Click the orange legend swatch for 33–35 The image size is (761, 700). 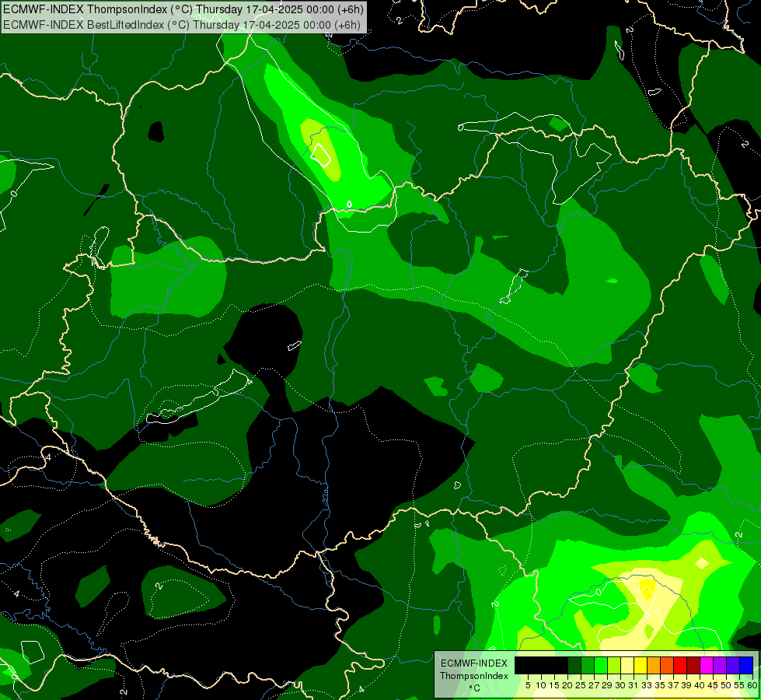coord(654,665)
